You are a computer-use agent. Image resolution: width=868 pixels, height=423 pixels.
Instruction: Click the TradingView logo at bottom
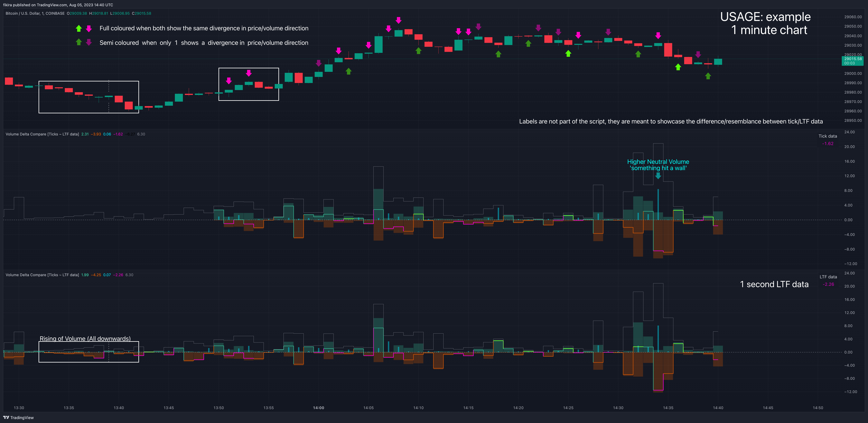pos(19,418)
